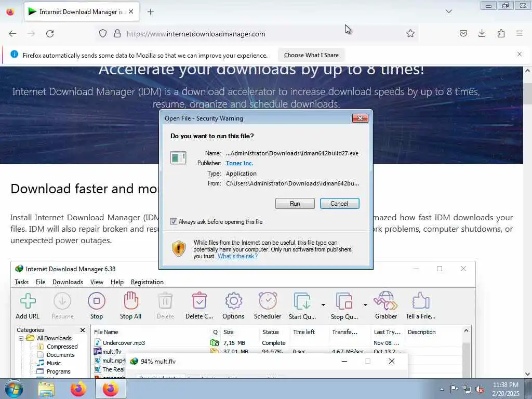Click the Delete trash icon in IDM
The width and height of the screenshot is (532, 399).
pyautogui.click(x=165, y=301)
